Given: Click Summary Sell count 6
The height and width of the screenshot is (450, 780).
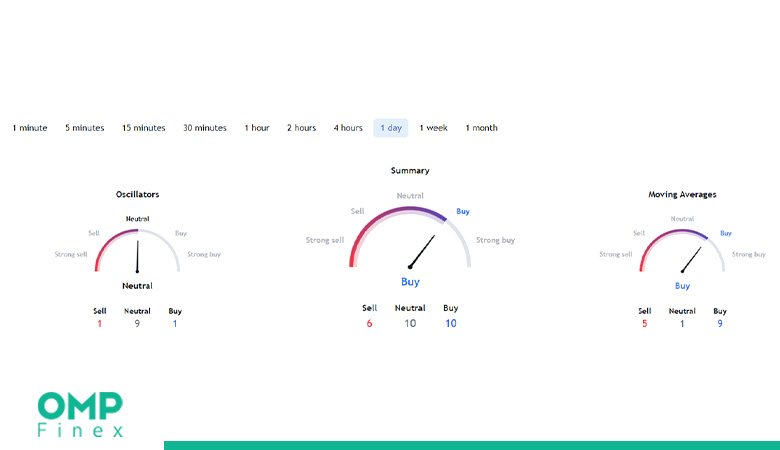Looking at the screenshot, I should pos(369,324).
